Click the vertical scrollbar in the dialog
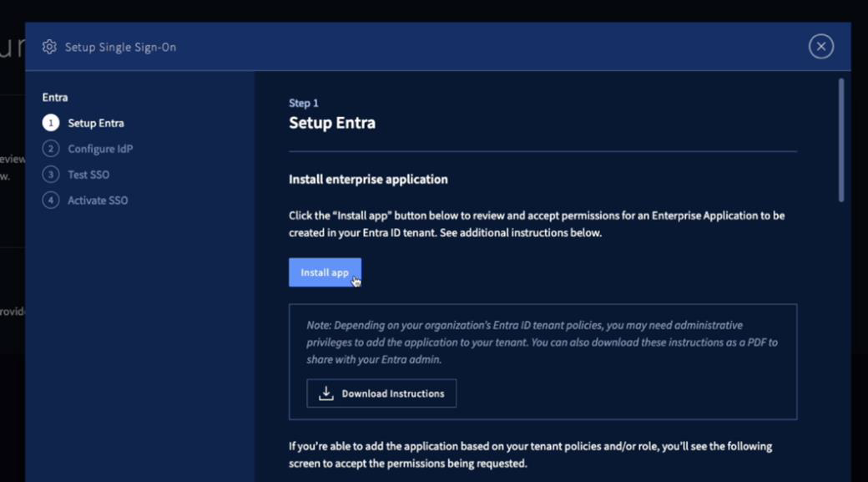868x482 pixels. (x=841, y=140)
